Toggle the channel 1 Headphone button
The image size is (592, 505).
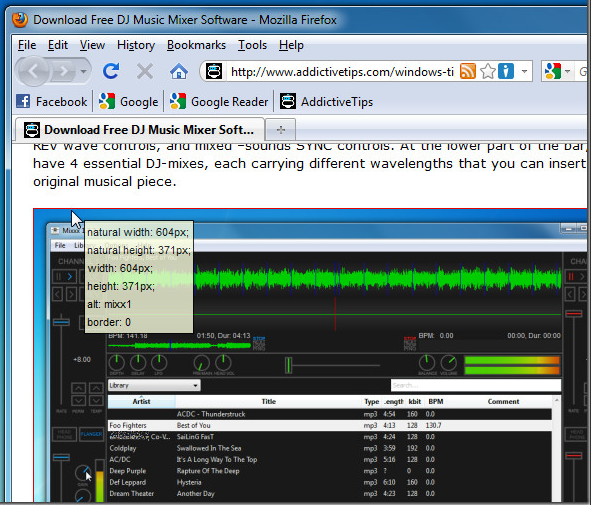[65, 434]
